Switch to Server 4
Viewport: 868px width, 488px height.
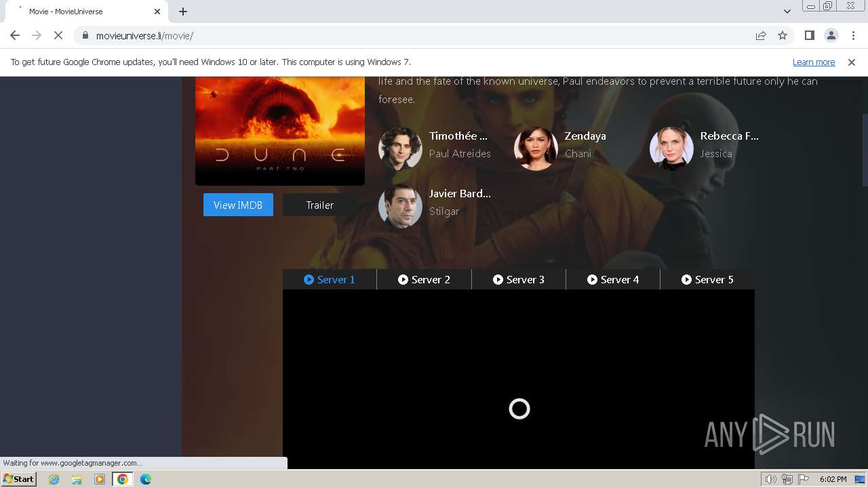click(613, 279)
